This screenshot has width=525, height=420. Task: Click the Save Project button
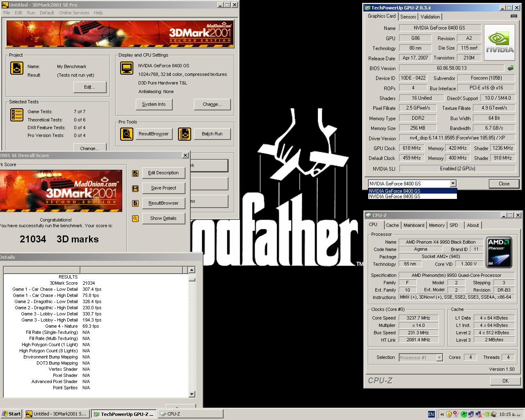(x=163, y=188)
